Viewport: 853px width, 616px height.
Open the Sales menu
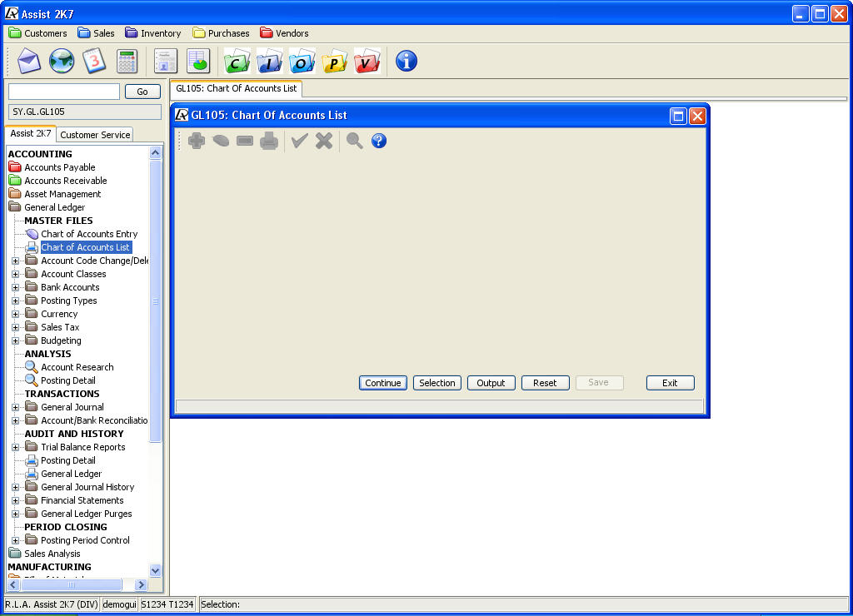tap(96, 33)
